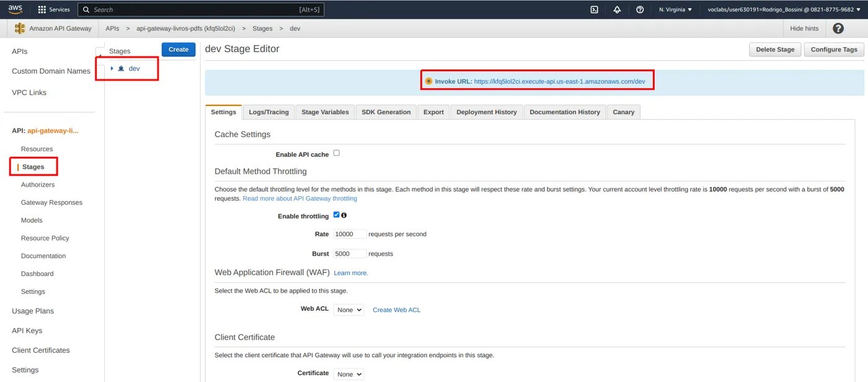Screen dimensions: 868x382
Task: Click the Burst input field
Action: tap(350, 254)
